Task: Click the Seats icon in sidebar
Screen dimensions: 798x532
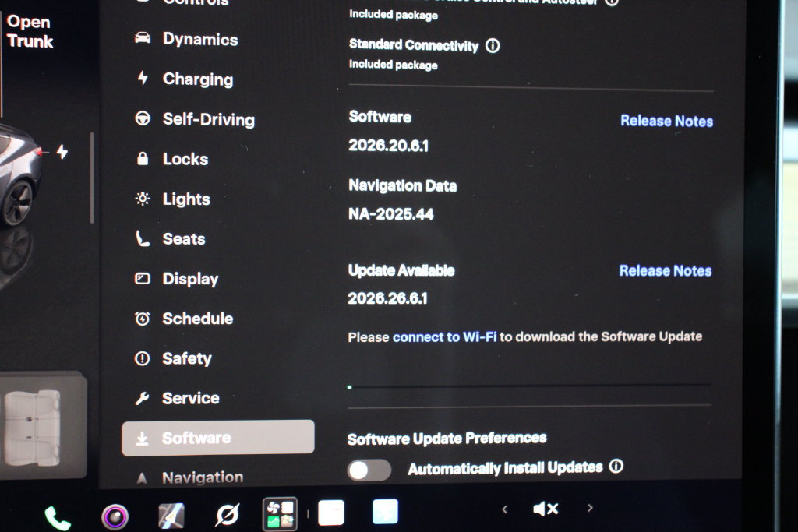Action: [143, 238]
